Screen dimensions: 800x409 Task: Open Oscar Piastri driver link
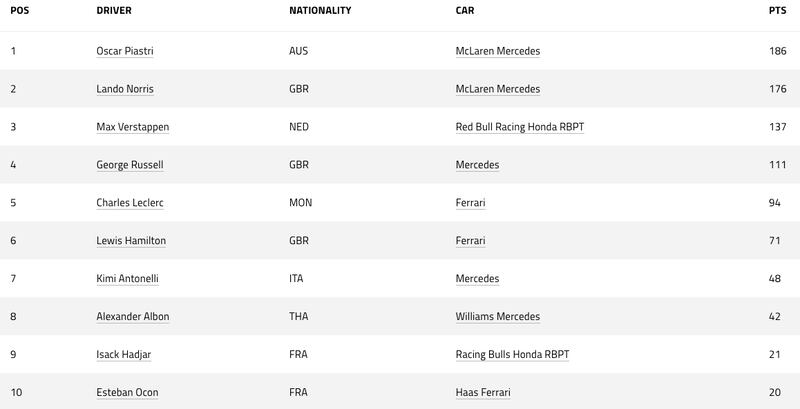coord(125,51)
